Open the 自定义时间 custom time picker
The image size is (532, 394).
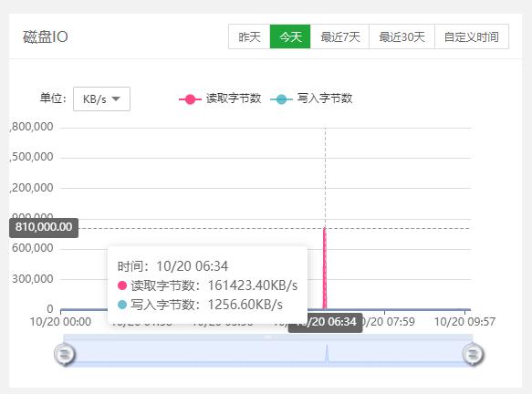pyautogui.click(x=472, y=36)
